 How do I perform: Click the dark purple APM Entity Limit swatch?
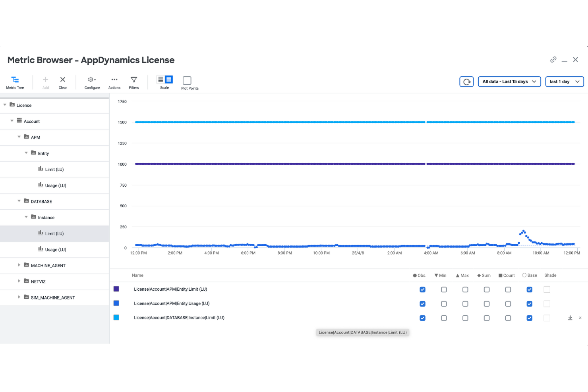coord(116,289)
